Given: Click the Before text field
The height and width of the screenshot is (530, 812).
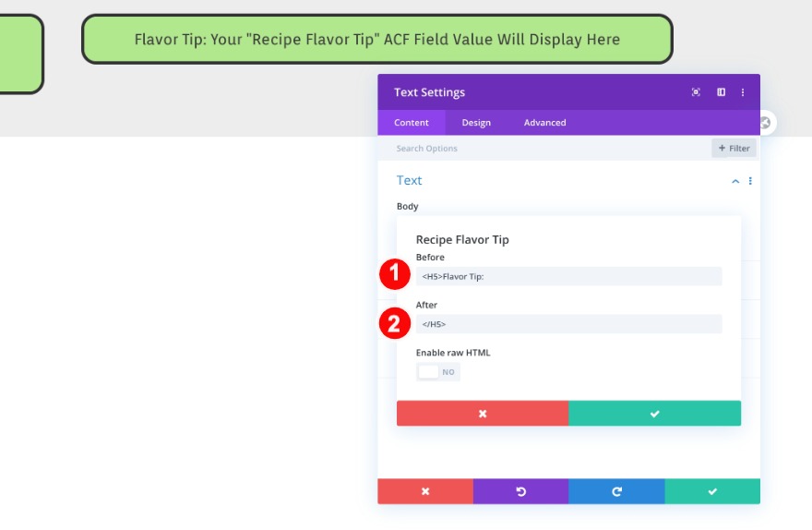Looking at the screenshot, I should 568,276.
